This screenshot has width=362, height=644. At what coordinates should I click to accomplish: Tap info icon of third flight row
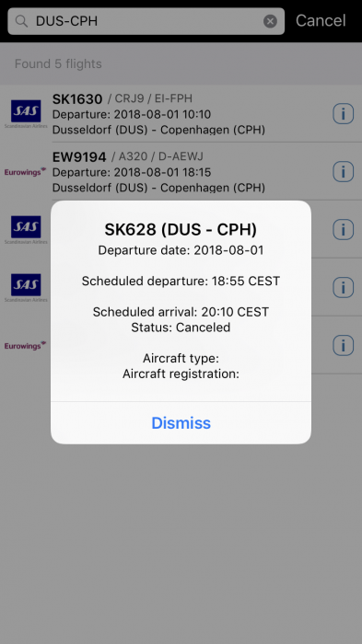tap(343, 229)
